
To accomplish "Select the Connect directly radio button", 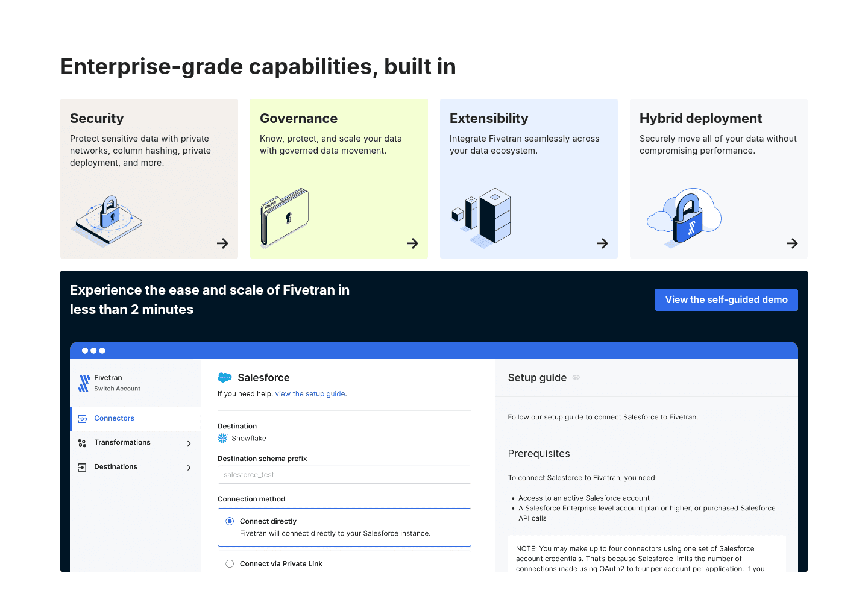I will pos(230,521).
